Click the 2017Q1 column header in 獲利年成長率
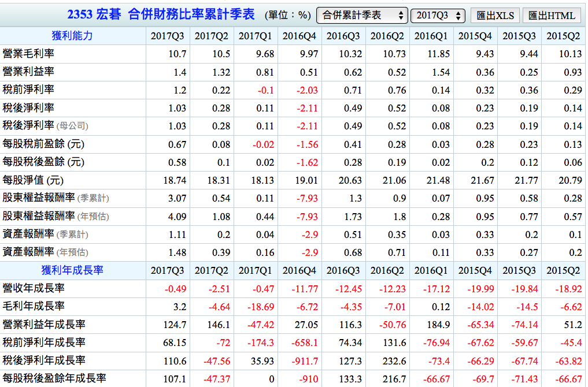This screenshot has width=588, height=387. pos(255,270)
